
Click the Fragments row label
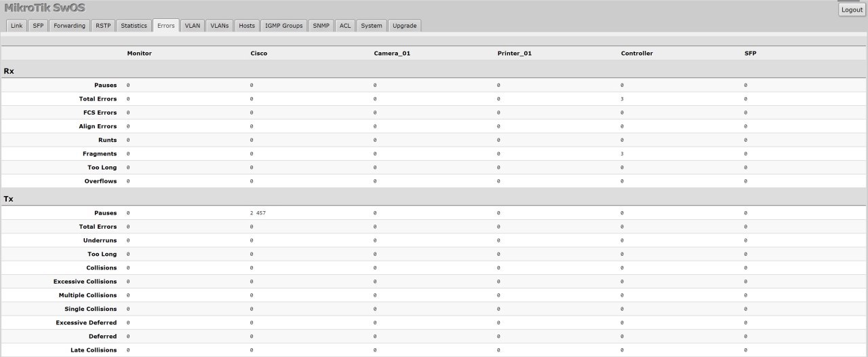click(100, 153)
